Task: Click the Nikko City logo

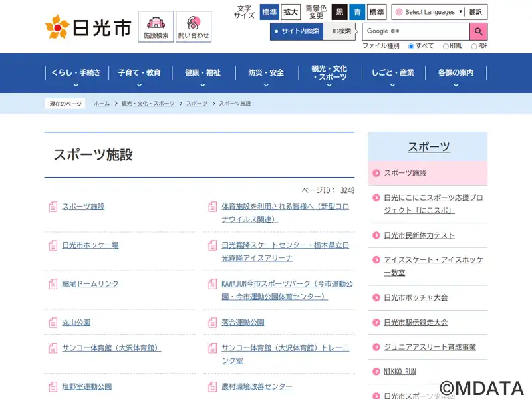Action: tap(88, 27)
